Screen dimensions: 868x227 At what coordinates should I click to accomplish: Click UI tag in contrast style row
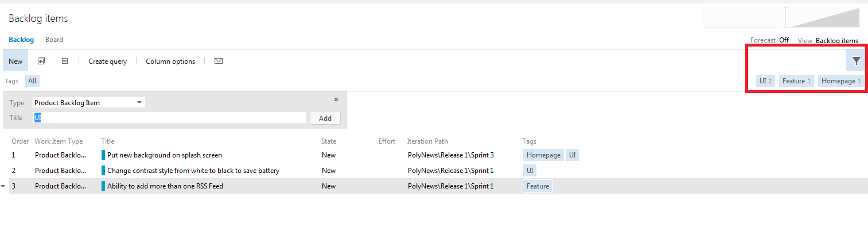(x=530, y=171)
